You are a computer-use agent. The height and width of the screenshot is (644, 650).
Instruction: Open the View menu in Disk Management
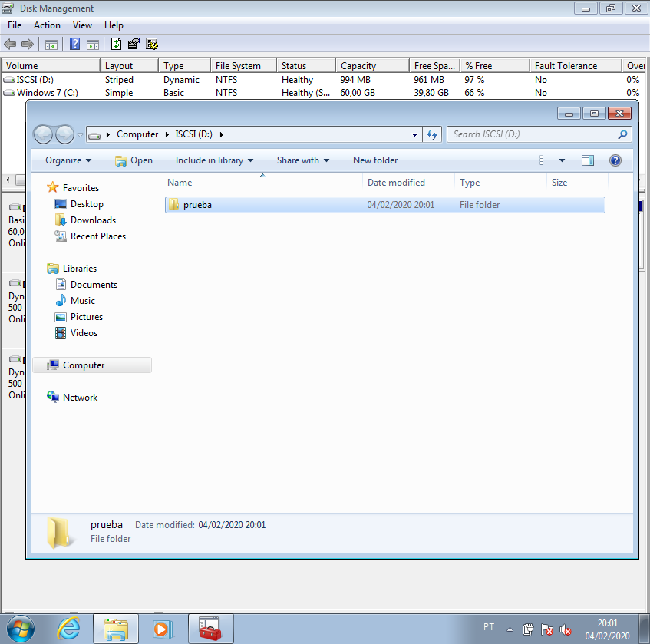82,25
